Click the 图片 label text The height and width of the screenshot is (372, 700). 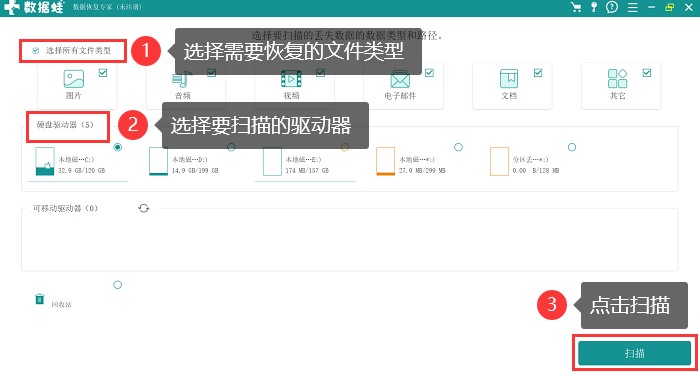click(x=74, y=96)
